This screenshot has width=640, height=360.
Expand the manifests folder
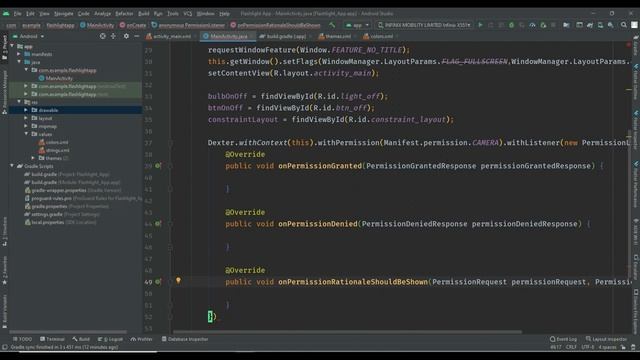point(19,54)
